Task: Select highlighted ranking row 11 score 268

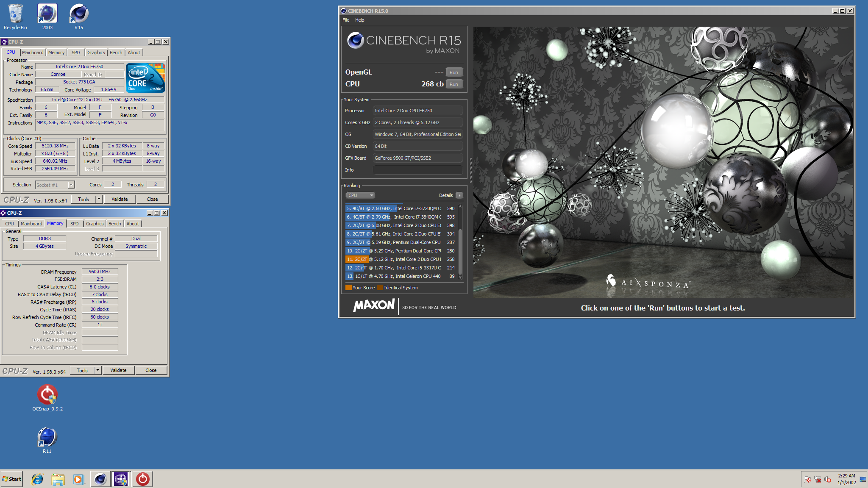Action: click(401, 259)
